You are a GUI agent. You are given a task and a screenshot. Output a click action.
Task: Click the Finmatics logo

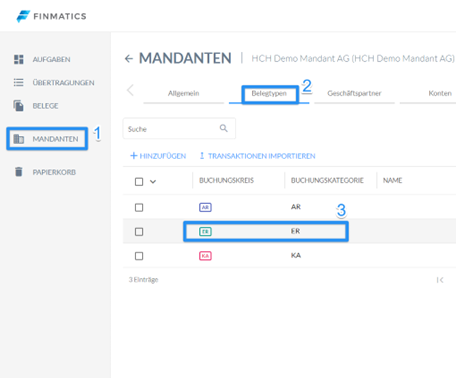point(52,16)
